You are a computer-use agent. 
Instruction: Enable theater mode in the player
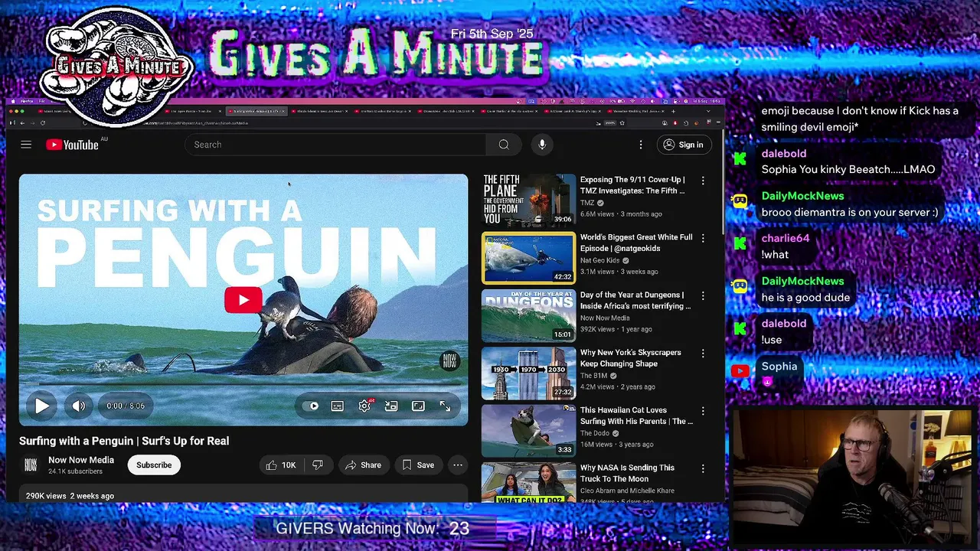click(418, 406)
